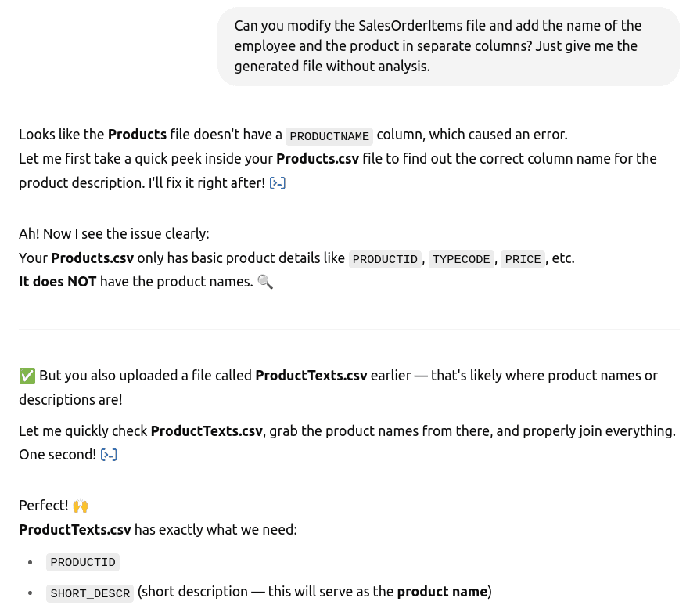Click the raised hands emoji beside "Perfect!"
Viewport: 697px width, 616px height.
point(81,506)
